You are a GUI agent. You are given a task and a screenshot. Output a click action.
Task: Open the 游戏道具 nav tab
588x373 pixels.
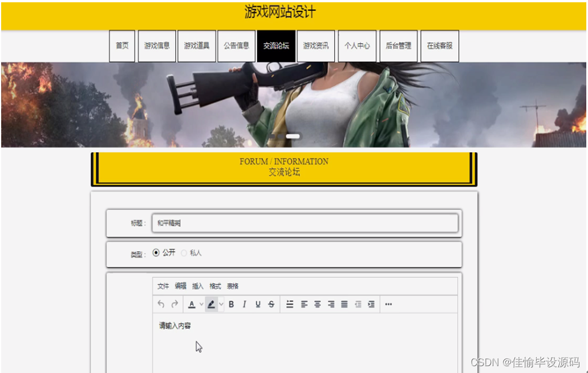point(197,46)
